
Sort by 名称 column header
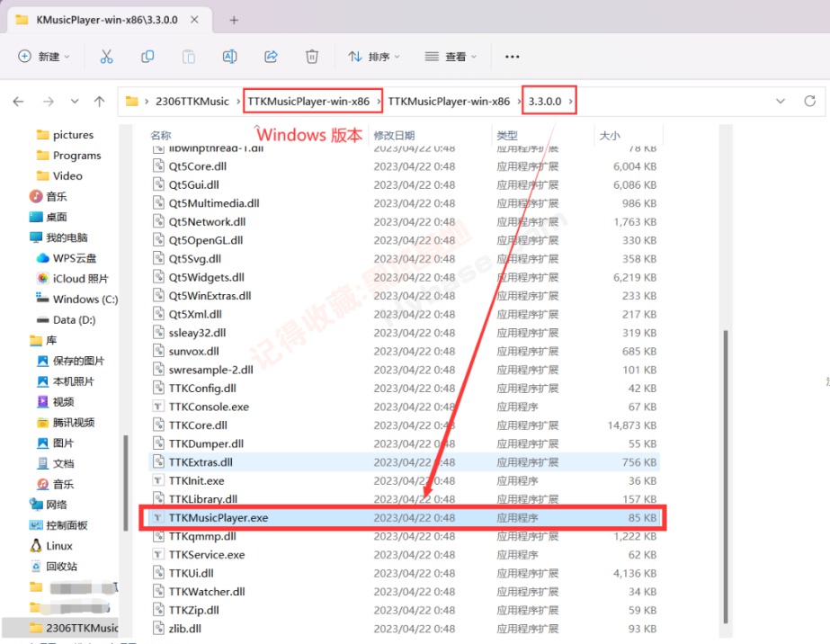[160, 136]
